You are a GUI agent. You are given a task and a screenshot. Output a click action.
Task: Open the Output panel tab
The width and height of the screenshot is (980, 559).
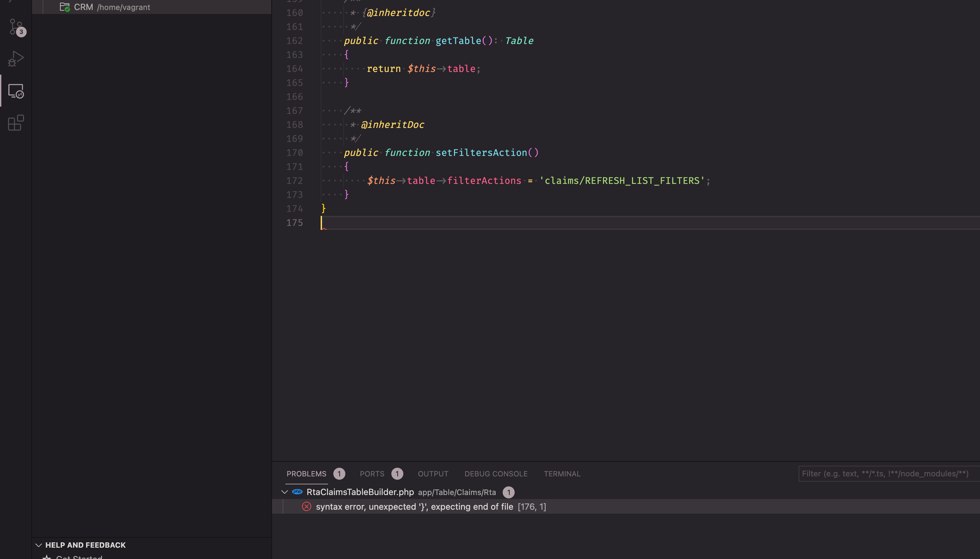[433, 473]
